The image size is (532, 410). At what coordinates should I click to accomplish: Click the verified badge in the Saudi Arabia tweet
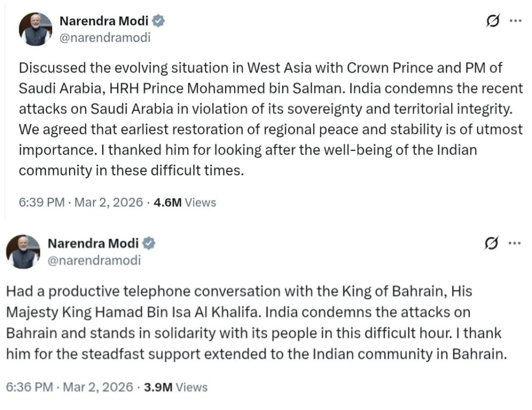pos(158,21)
